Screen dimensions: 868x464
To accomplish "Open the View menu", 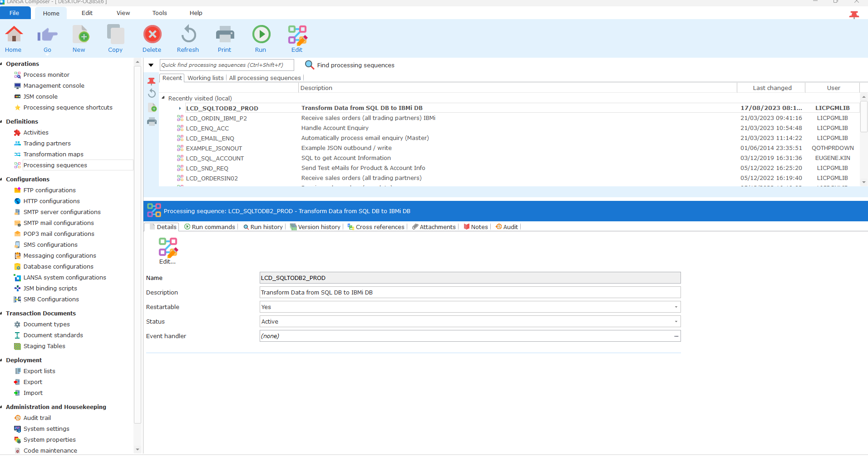I will 123,13.
